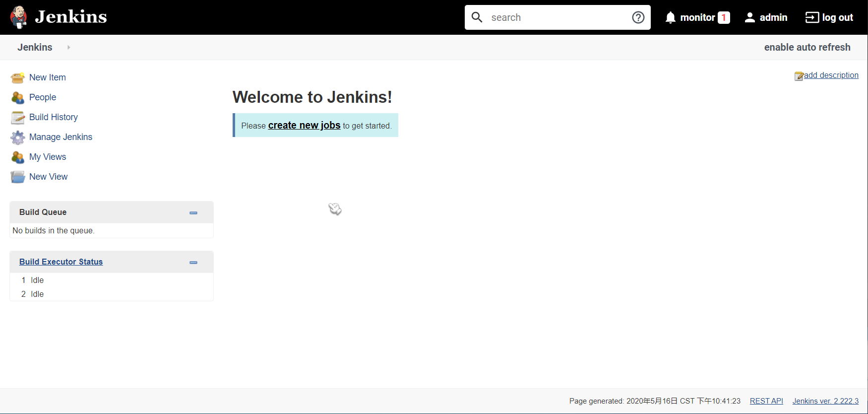Click the add description edit icon
The image size is (868, 414).
pos(799,76)
